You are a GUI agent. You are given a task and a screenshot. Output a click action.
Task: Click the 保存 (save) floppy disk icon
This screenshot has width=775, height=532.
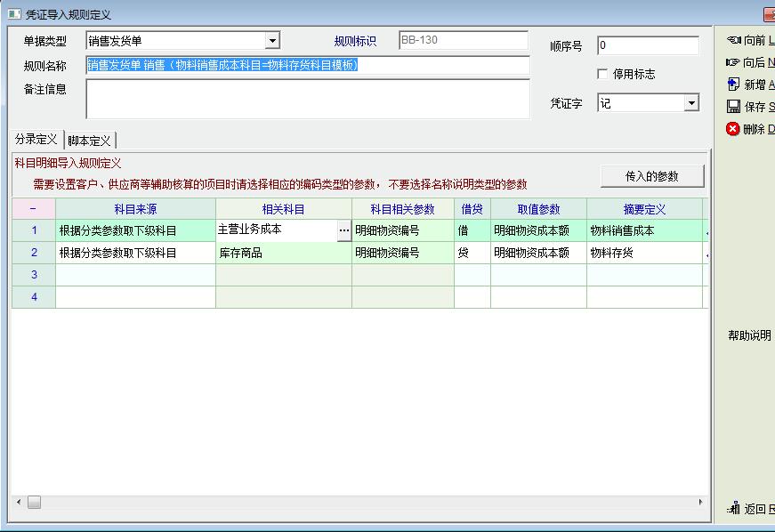coord(733,107)
